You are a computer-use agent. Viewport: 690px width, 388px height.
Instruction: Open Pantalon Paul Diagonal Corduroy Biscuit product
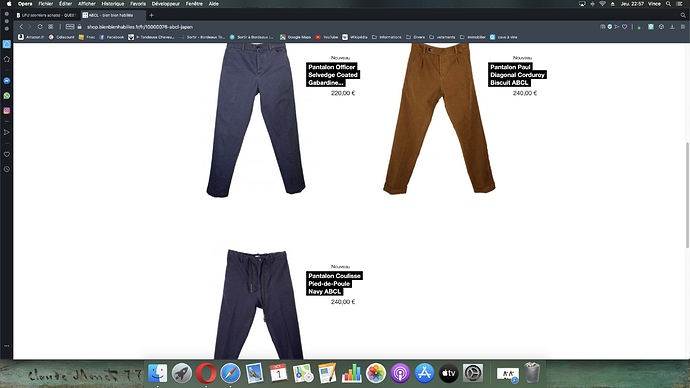(517, 75)
